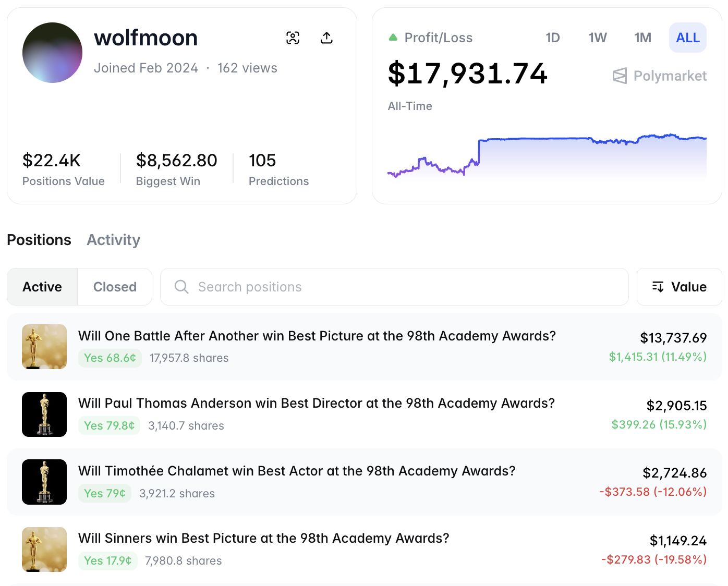Viewport: 728px width, 586px height.
Task: Click the green profit arrow indicator
Action: click(x=393, y=37)
